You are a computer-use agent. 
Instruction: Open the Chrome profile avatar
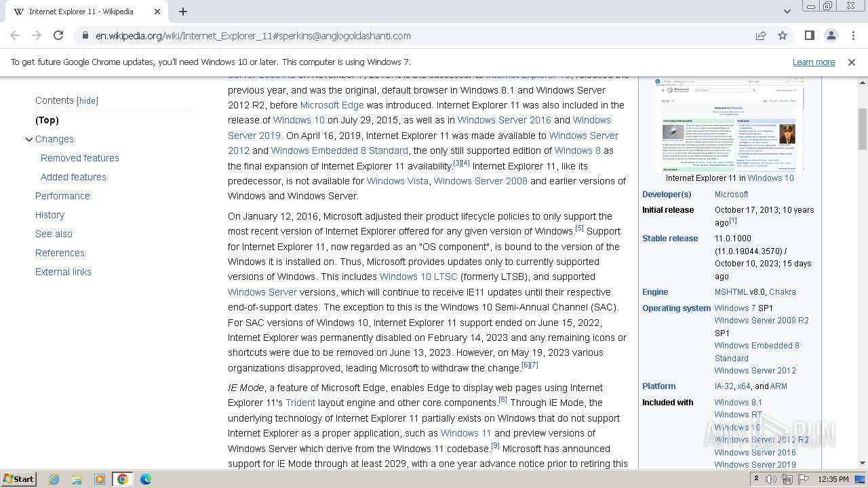tap(831, 35)
